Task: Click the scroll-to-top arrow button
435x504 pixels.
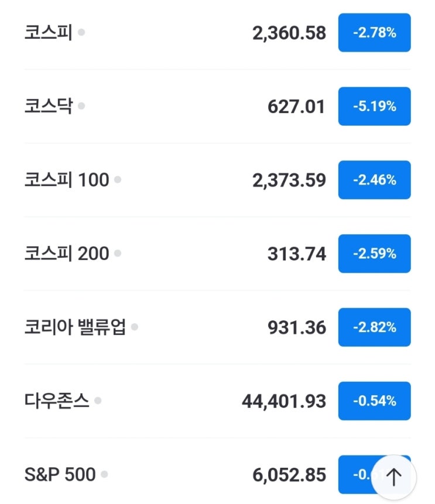Action: click(x=394, y=477)
